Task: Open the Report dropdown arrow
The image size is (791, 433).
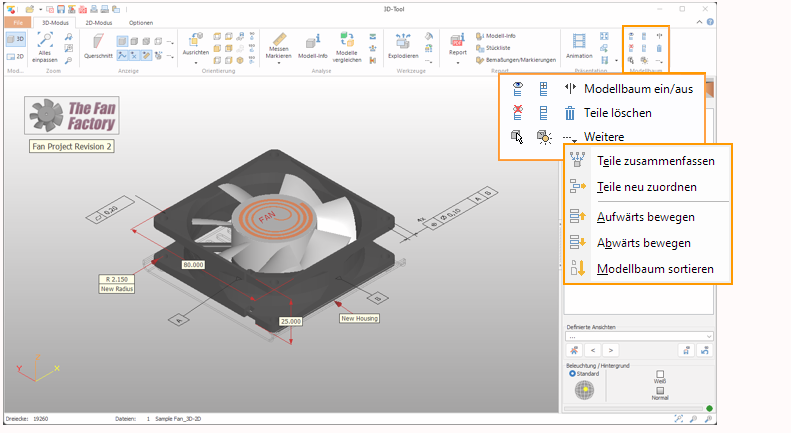Action: [458, 62]
